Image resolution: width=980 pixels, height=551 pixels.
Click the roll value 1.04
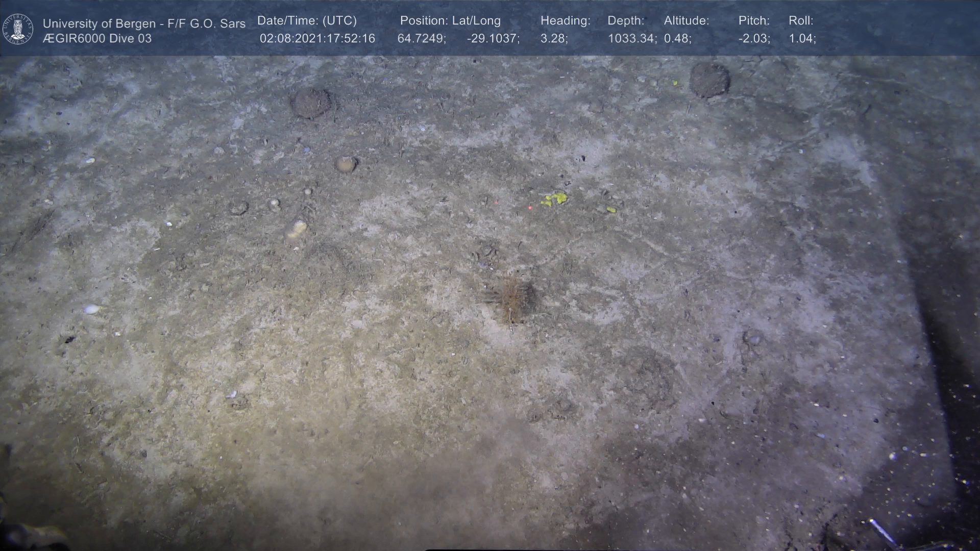click(x=802, y=39)
